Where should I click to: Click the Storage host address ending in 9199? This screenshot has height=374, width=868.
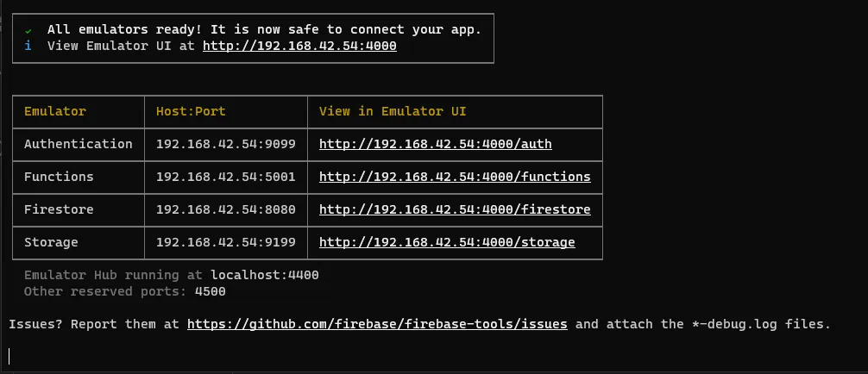tap(225, 242)
